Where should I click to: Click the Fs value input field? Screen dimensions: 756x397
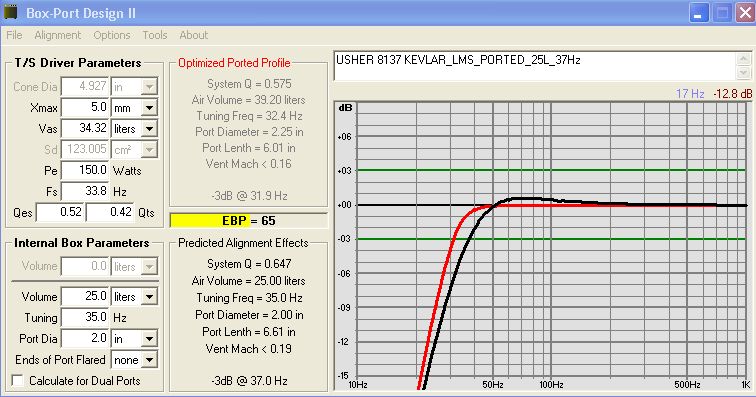(85, 192)
